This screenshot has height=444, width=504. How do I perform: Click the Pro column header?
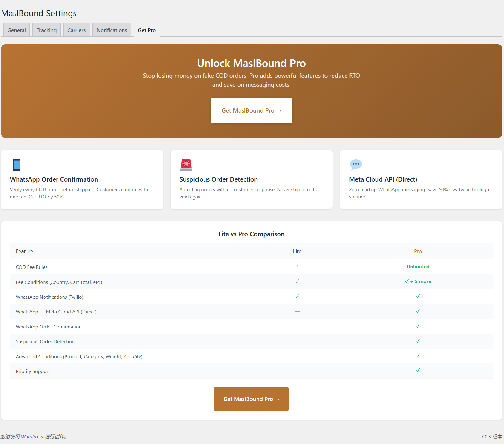(418, 251)
